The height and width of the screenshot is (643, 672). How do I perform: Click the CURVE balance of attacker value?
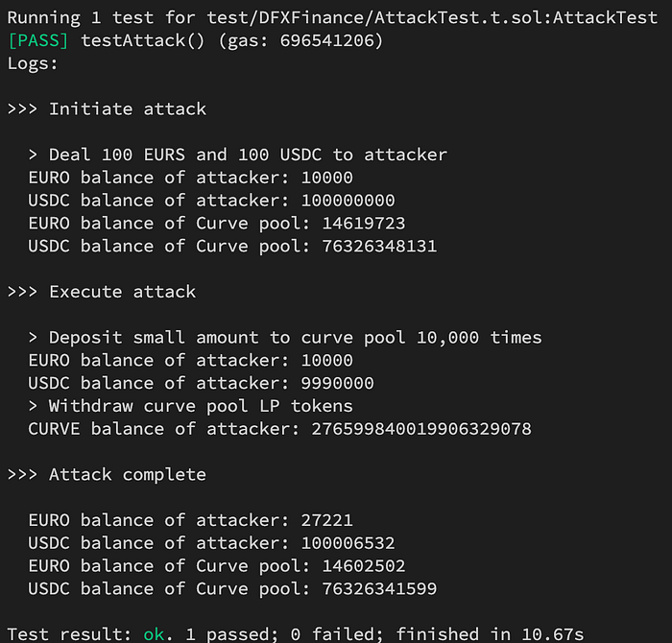click(x=421, y=428)
